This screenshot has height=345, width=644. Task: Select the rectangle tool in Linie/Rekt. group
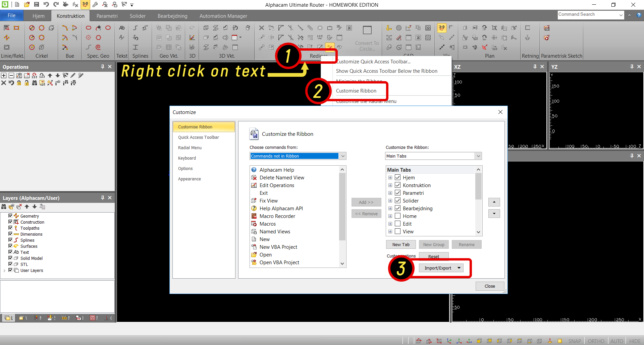pos(16,28)
